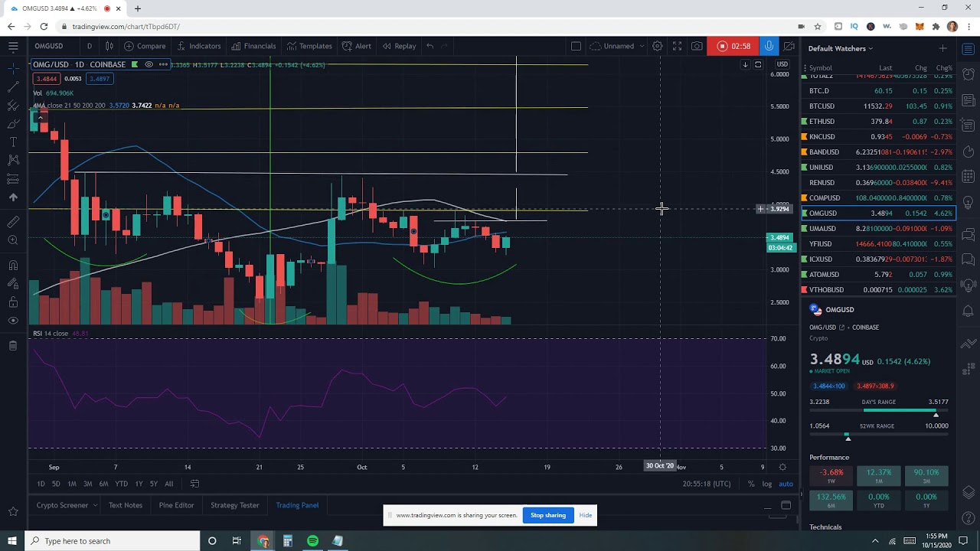Screen dimensions: 980x551
Task: Enter fullscreen chart mode
Action: [677, 46]
